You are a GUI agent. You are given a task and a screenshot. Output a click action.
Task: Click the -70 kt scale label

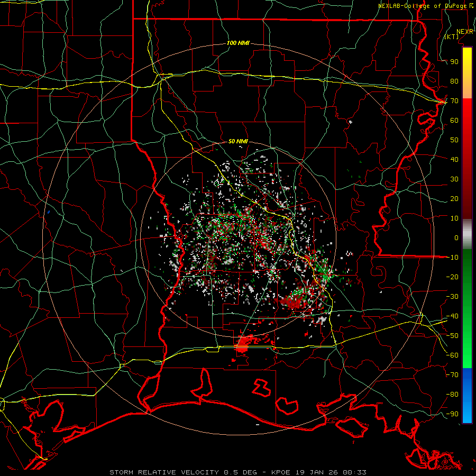pyautogui.click(x=452, y=375)
